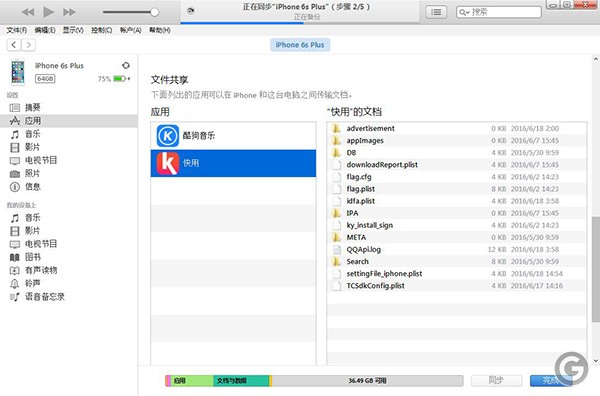Click the iPhone device thumbnail in sidebar
Image resolution: width=600 pixels, height=396 pixels.
coord(18,72)
